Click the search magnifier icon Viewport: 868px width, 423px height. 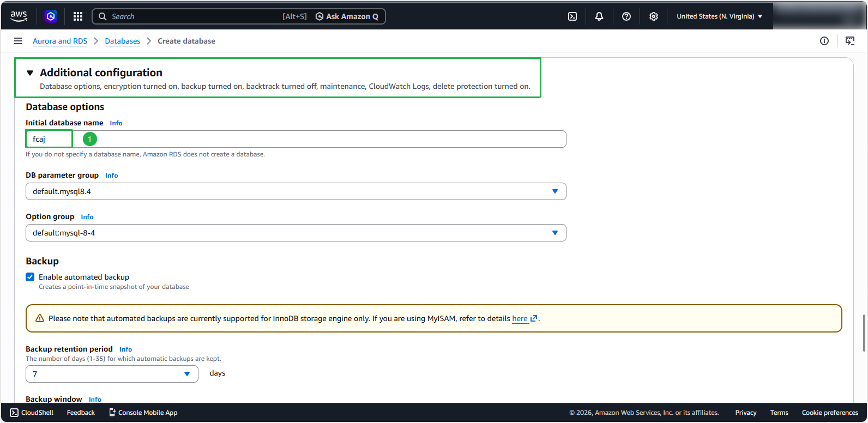pyautogui.click(x=103, y=16)
